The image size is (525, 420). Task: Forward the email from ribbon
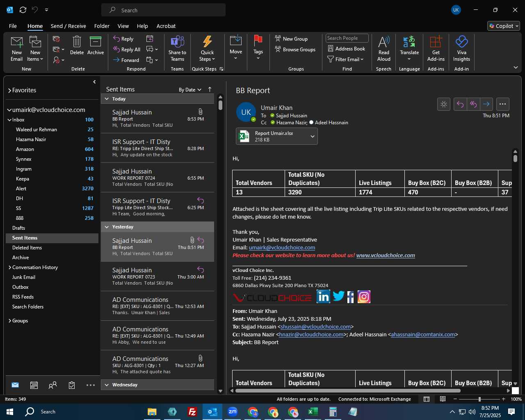tap(126, 60)
